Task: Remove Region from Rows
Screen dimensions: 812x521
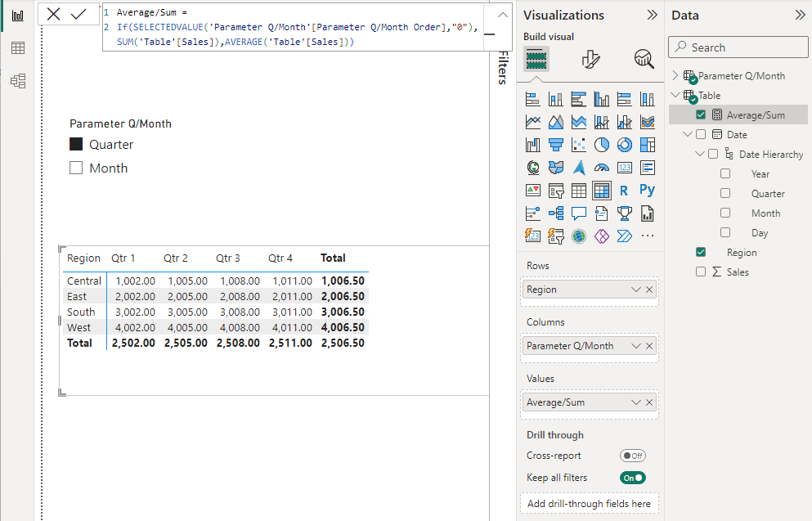Action: (649, 290)
